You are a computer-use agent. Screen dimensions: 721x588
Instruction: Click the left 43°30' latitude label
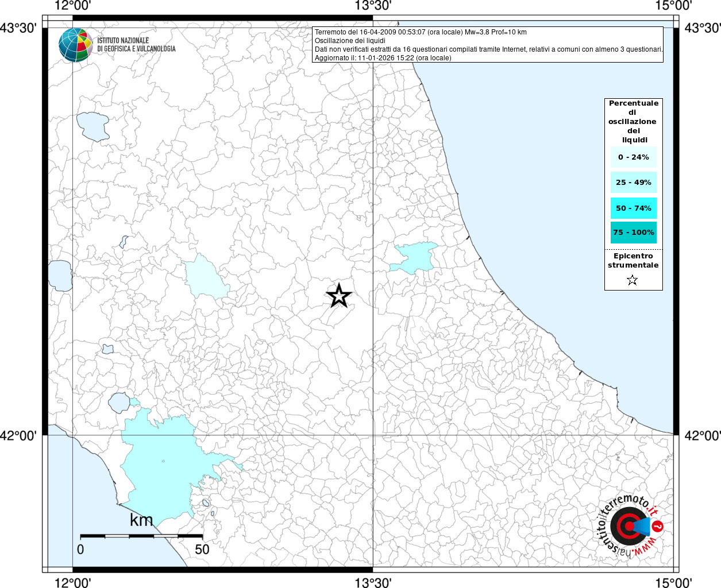click(18, 28)
